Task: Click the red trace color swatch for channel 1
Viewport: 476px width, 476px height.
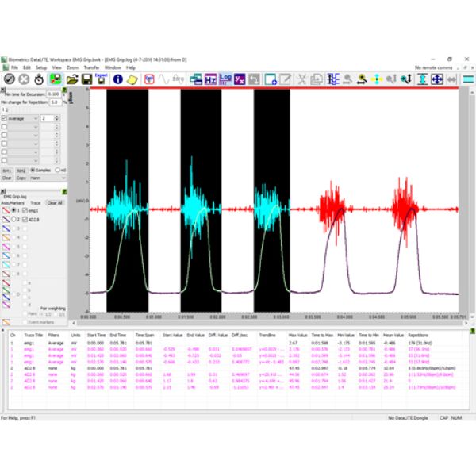Action: point(6,210)
